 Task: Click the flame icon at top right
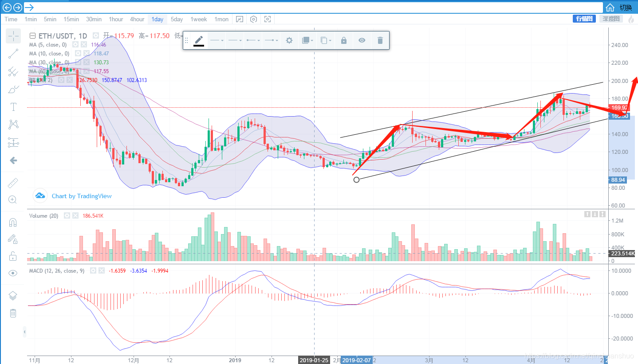pyautogui.click(x=631, y=19)
